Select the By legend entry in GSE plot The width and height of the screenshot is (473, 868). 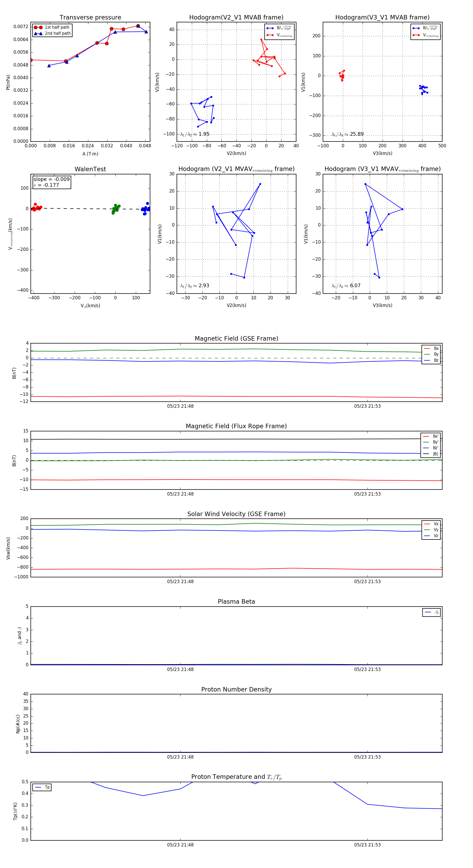431,354
